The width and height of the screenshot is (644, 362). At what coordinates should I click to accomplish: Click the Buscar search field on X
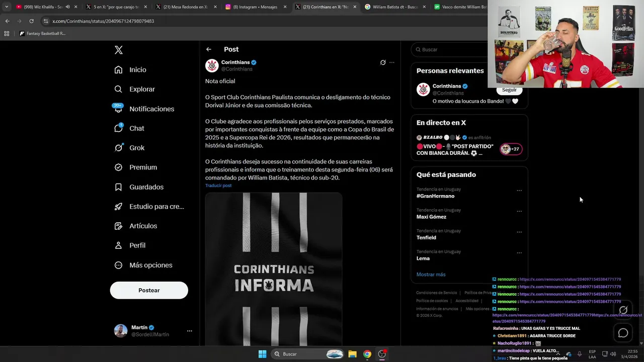450,49
